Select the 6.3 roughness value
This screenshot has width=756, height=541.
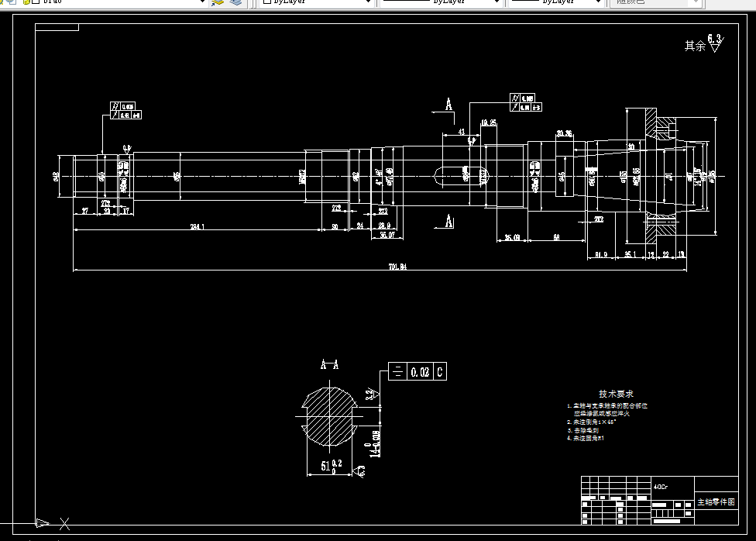(714, 39)
